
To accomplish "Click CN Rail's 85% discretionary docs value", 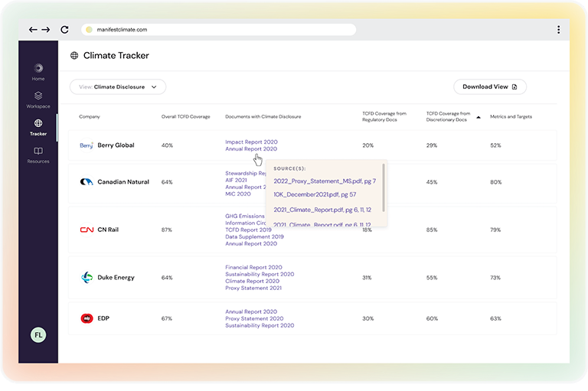I will [432, 230].
